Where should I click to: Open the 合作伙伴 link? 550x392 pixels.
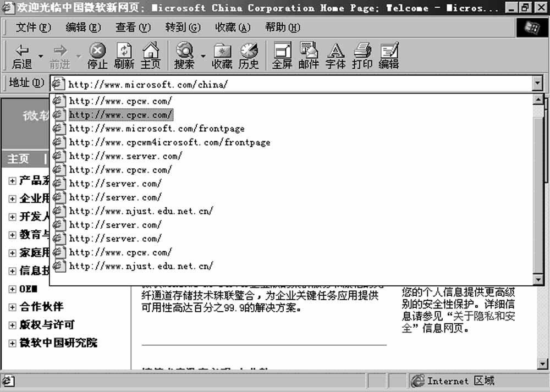(41, 306)
